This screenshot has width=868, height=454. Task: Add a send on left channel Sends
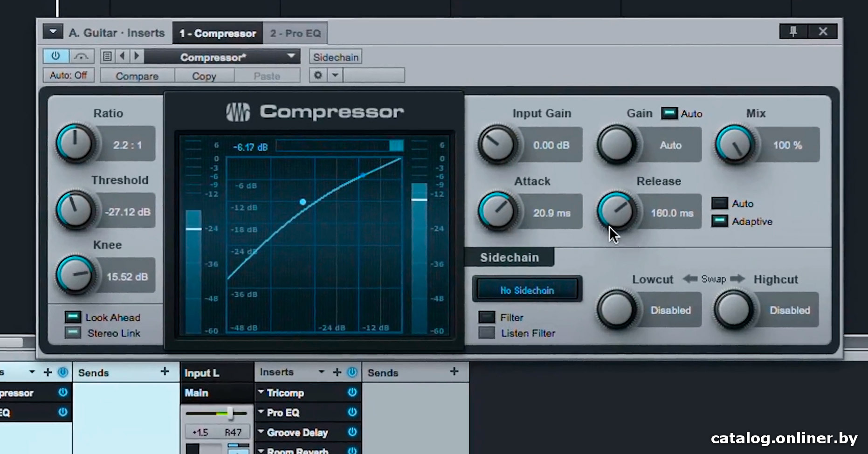(165, 371)
